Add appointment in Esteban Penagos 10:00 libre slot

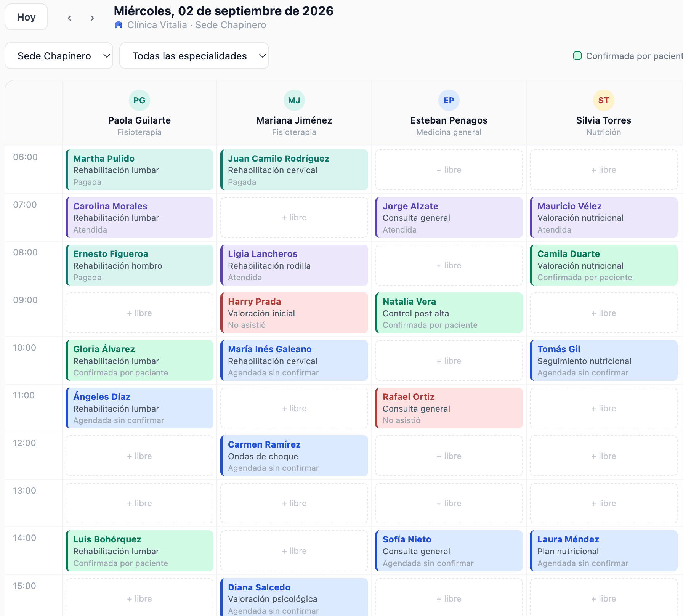(449, 360)
